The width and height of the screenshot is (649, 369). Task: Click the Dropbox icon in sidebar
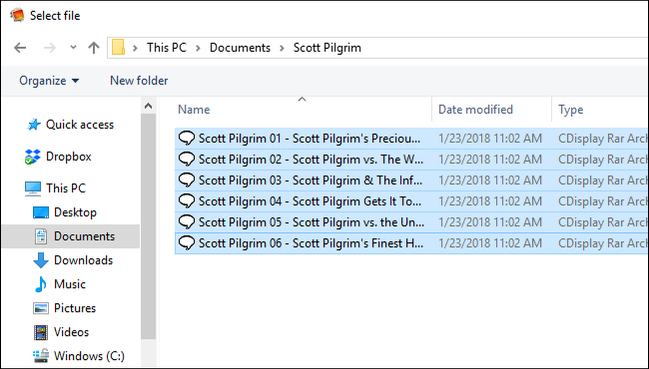pyautogui.click(x=33, y=157)
